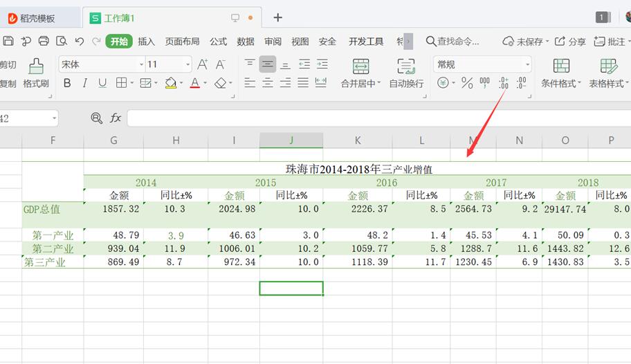
Task: Add a new tab with plus button
Action: click(x=277, y=17)
